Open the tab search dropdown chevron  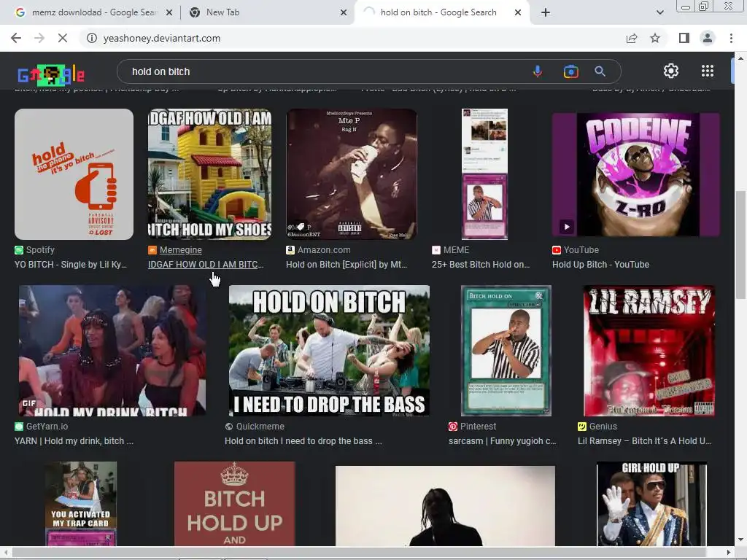click(x=659, y=12)
